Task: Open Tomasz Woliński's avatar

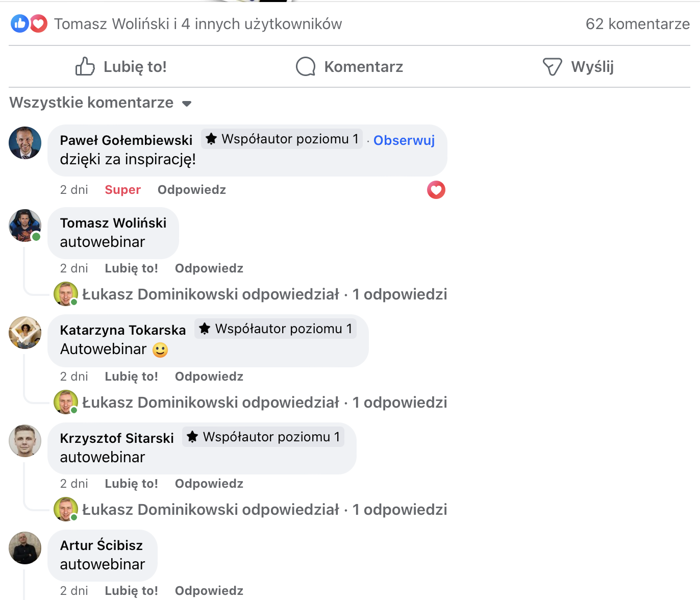Action: (25, 225)
